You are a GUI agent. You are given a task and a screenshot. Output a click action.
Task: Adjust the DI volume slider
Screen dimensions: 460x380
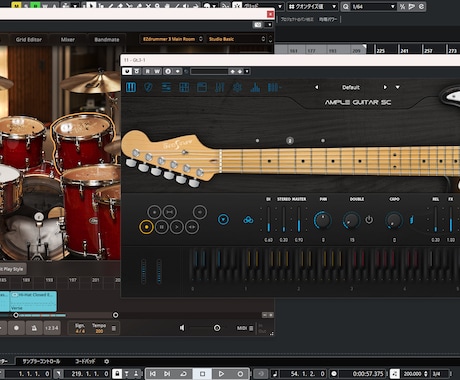[x=268, y=219]
